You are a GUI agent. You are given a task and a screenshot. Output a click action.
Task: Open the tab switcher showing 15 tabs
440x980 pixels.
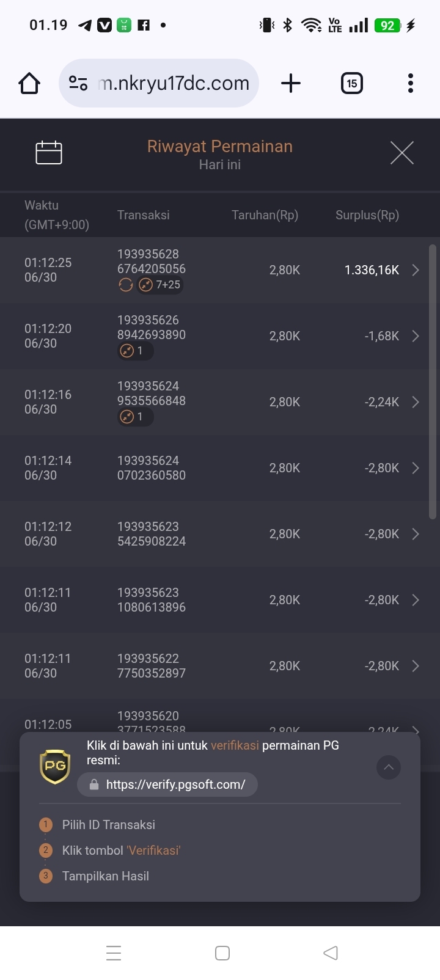351,83
